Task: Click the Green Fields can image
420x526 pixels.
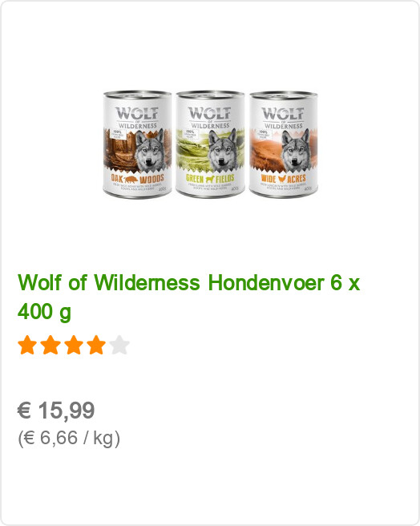Action: [210, 144]
